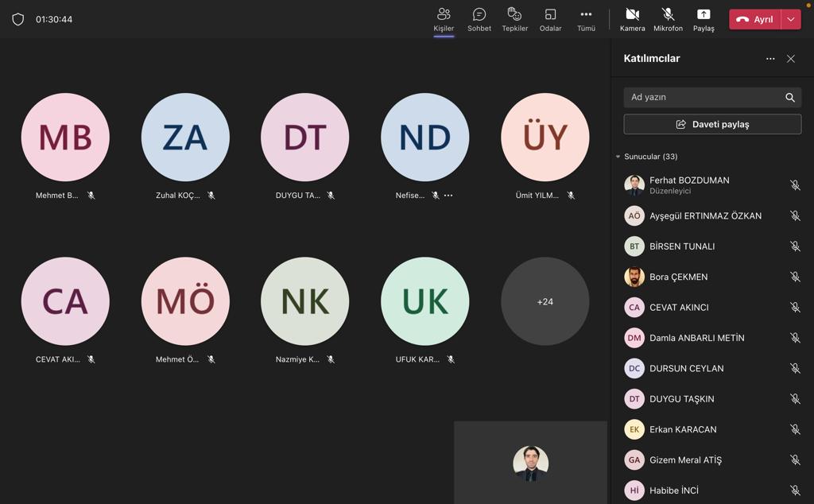Viewport: 814px width, 504px height.
Task: Open the Tepkiler reactions menu
Action: pos(514,20)
